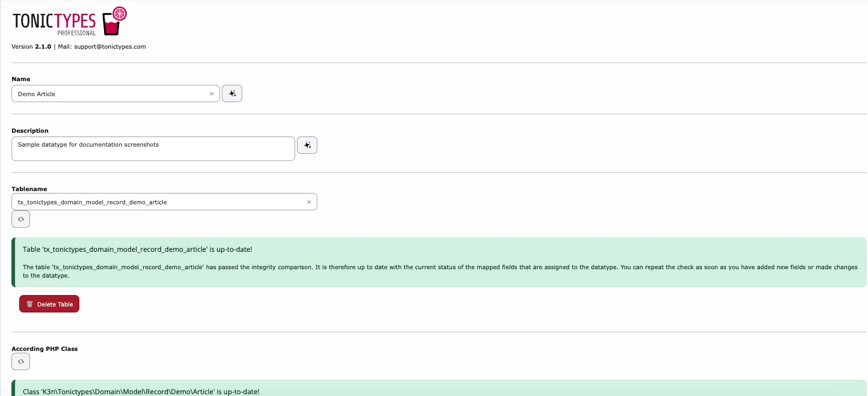Refresh the table check under Tablename
Image resolution: width=868 pixels, height=396 pixels.
(20, 219)
